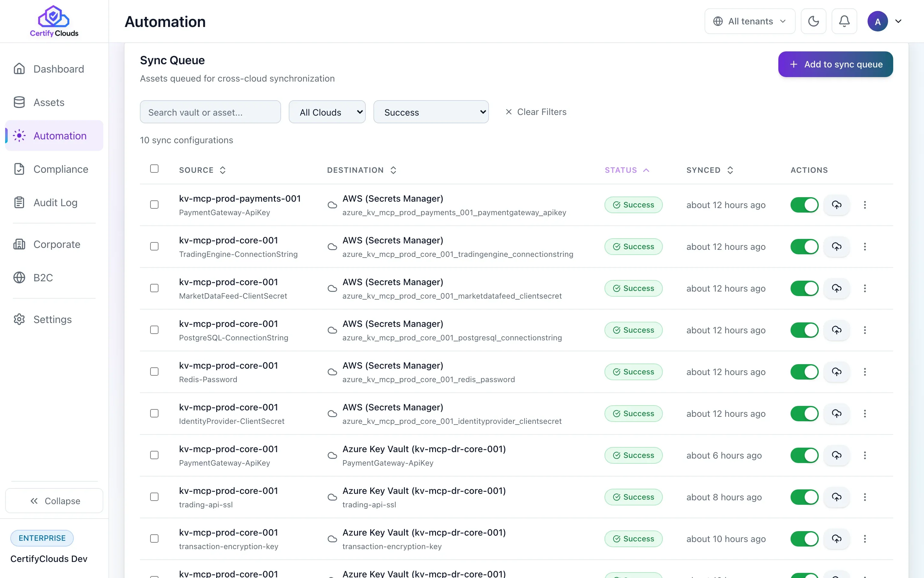Disable sync toggle for transaction-encryption-key row
924x578 pixels.
pyautogui.click(x=804, y=539)
